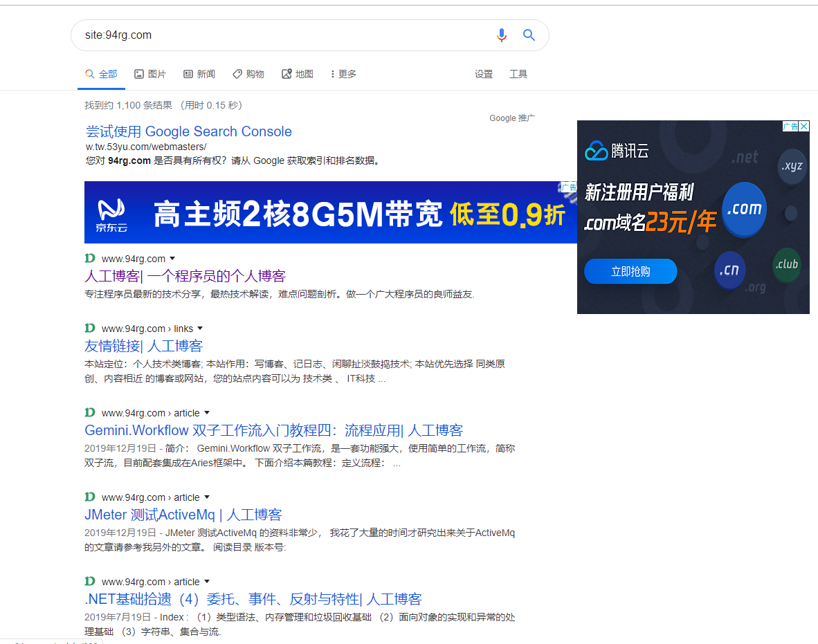The width and height of the screenshot is (818, 644).
Task: Click w.tw.53yu.com/webmasters/ URL text
Action: [146, 147]
